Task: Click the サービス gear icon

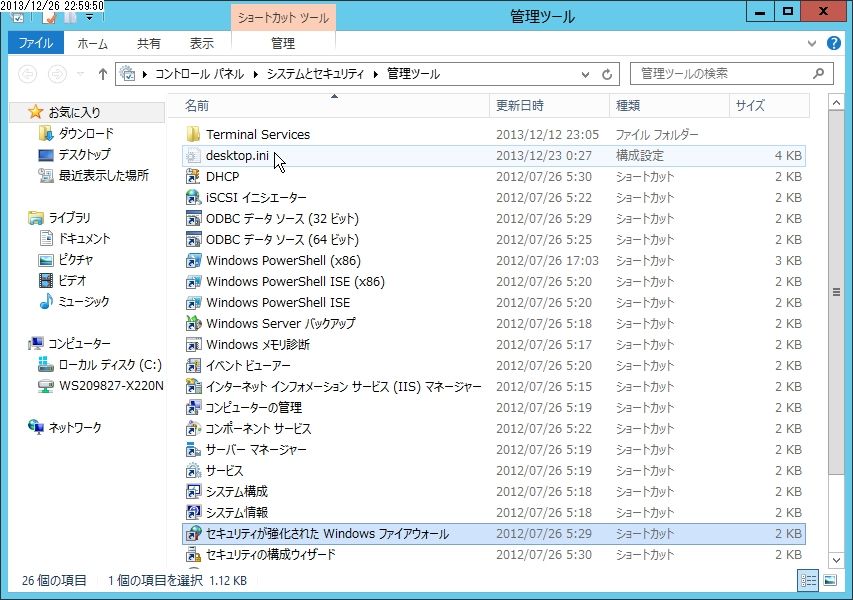Action: point(193,471)
